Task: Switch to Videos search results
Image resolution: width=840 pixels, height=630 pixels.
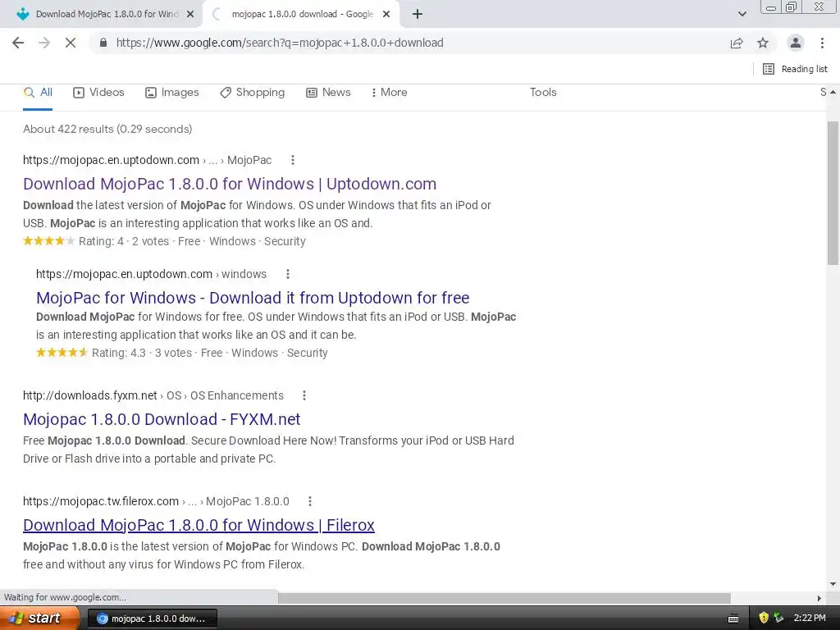Action: click(x=98, y=93)
